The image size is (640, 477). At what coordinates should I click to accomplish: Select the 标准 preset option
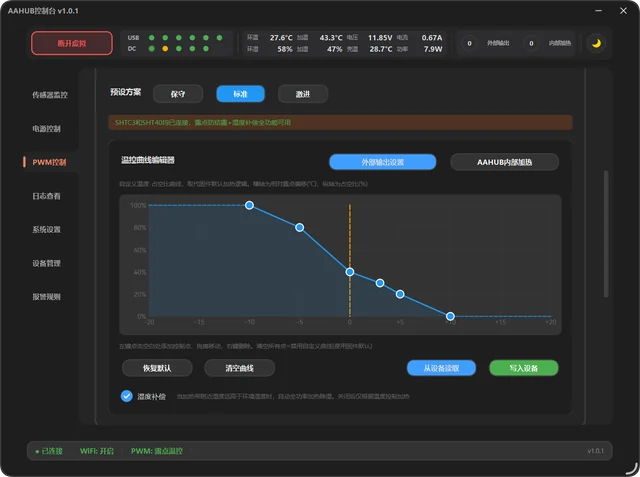coord(240,94)
